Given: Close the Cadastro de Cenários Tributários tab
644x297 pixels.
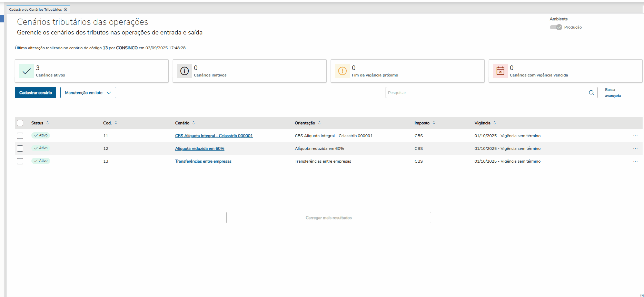Looking at the screenshot, I should [x=66, y=10].
